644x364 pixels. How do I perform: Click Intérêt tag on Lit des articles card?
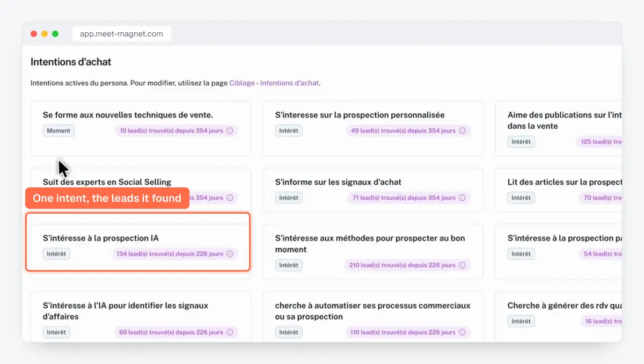(521, 198)
